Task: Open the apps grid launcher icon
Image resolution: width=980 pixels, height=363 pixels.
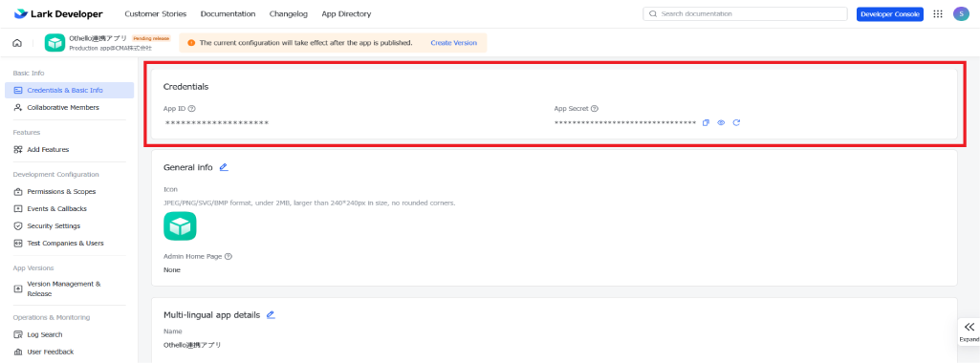Action: 938,13
